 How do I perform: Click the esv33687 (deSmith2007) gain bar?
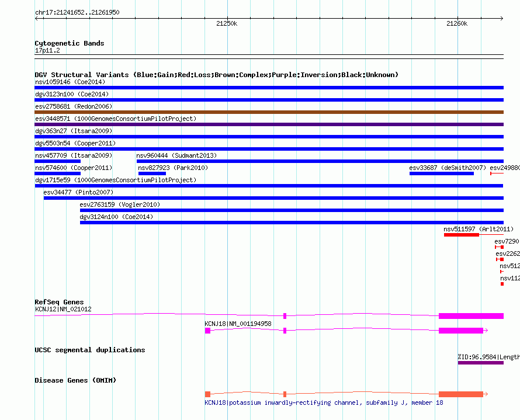click(442, 173)
